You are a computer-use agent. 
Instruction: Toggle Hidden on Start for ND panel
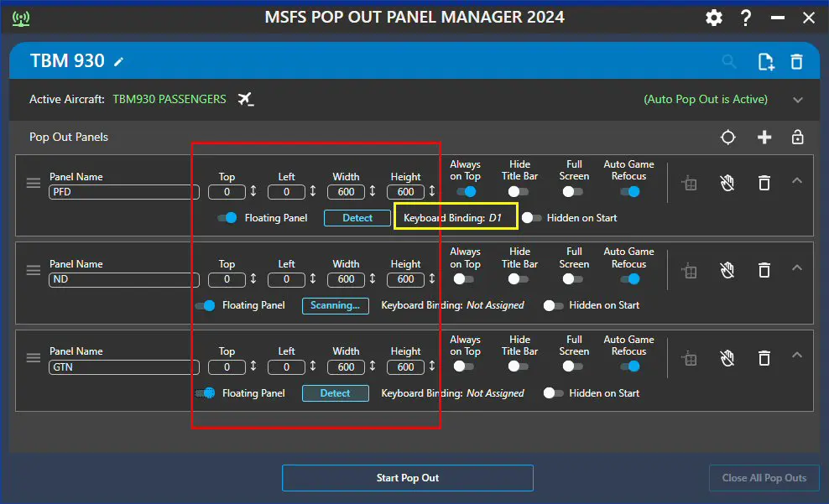(554, 305)
